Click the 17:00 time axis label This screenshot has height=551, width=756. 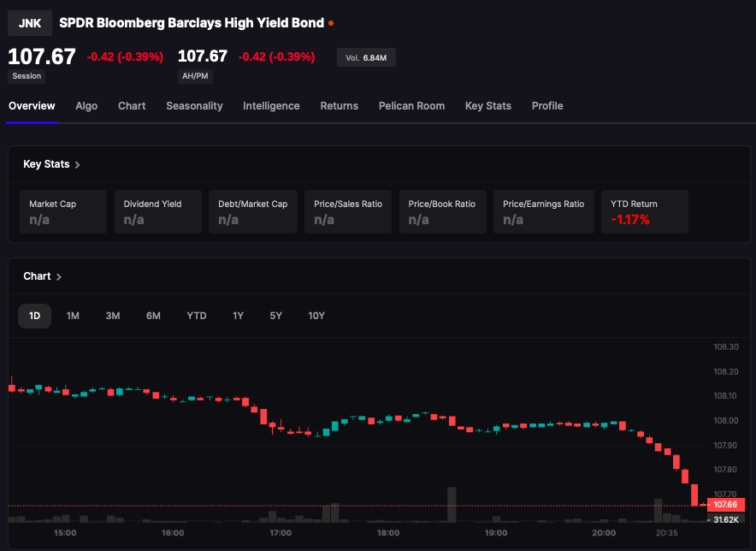[281, 533]
